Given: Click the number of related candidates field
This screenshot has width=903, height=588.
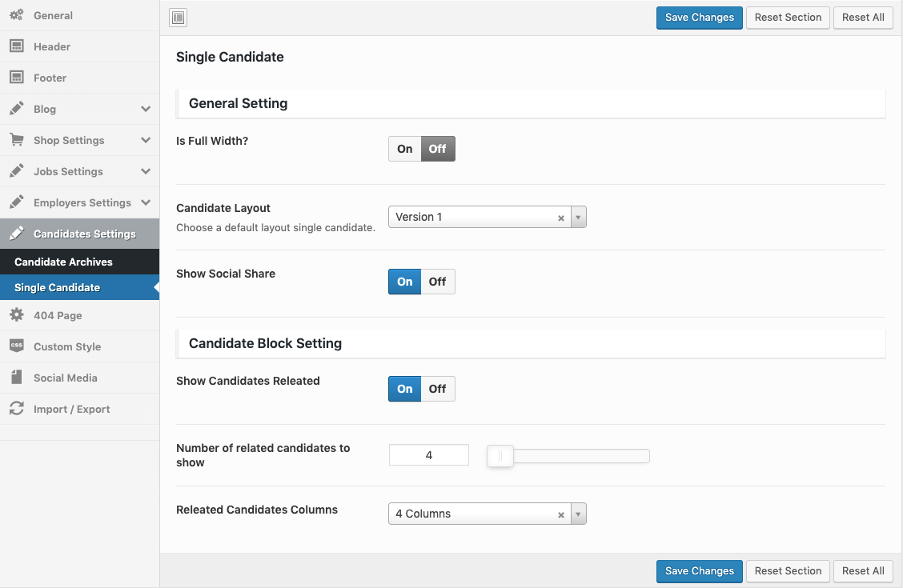Looking at the screenshot, I should click(x=429, y=455).
